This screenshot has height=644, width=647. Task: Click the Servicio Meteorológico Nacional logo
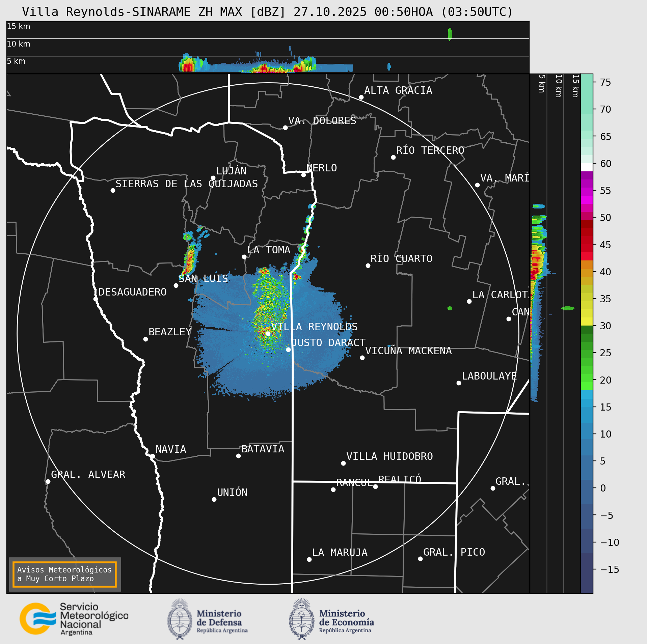tap(74, 619)
